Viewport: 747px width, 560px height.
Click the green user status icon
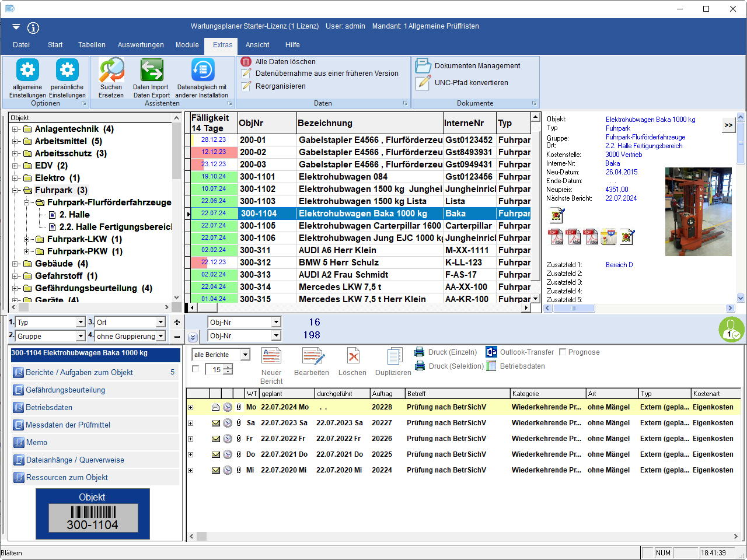point(731,330)
